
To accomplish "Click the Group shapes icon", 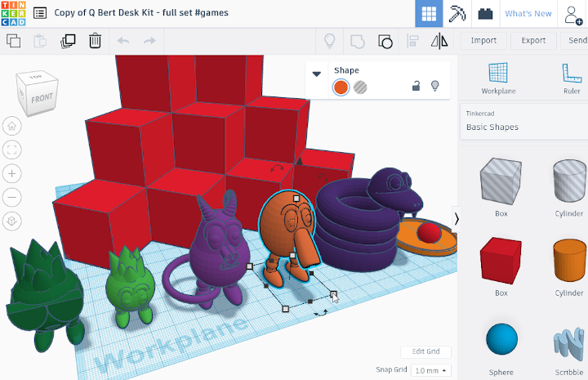I will tap(358, 41).
